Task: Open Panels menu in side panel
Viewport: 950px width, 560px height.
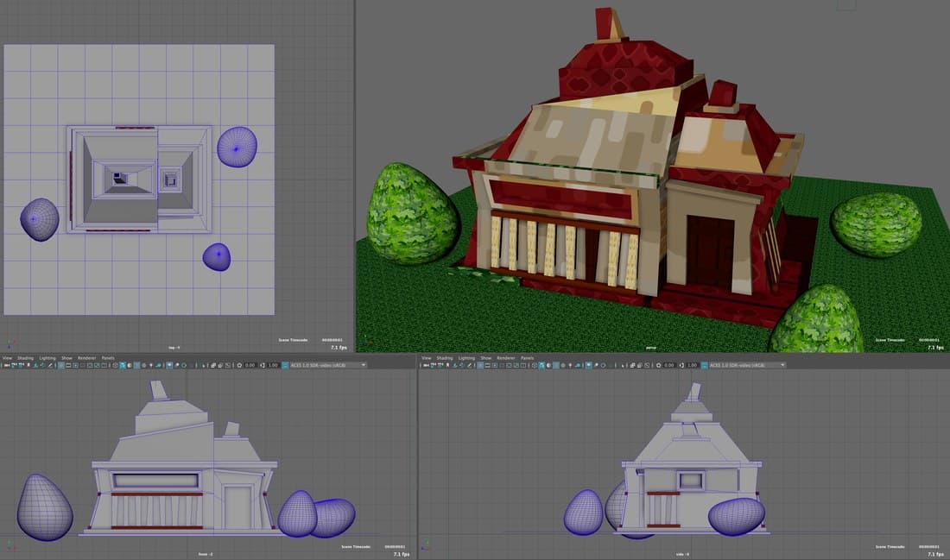Action: tap(527, 358)
